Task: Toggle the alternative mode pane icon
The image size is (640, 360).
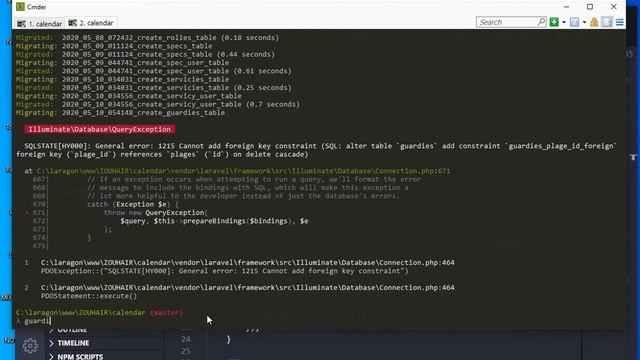Action: (x=607, y=22)
